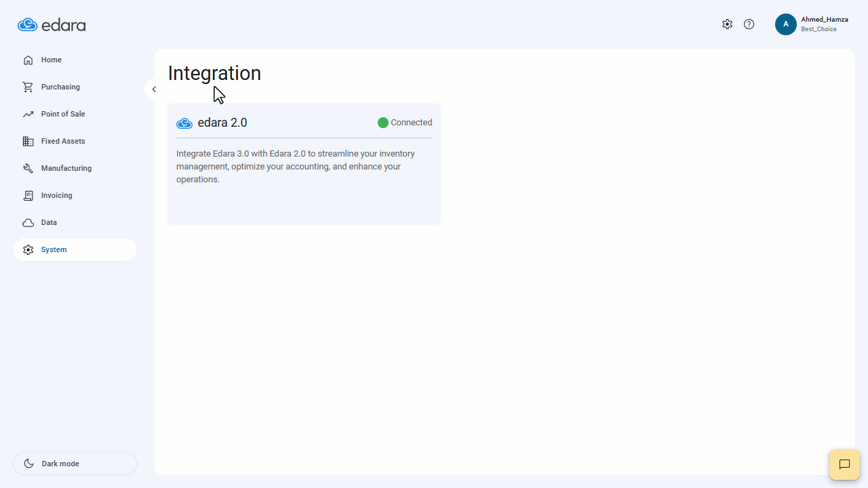
Task: Click the edara logo in sidebar header
Action: pos(52,25)
